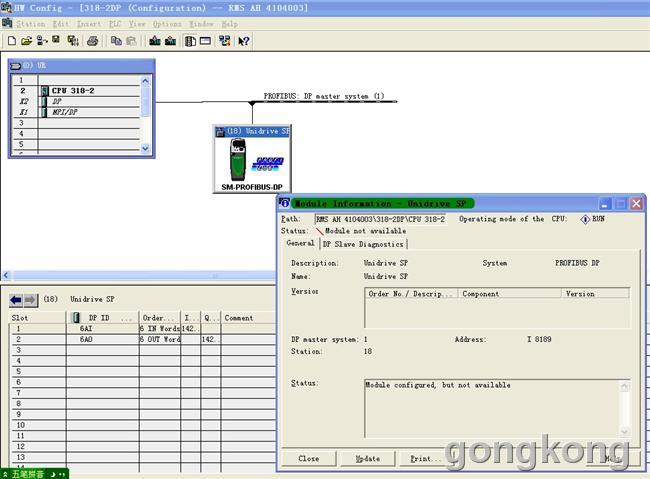Screen dimensions: 650x479
Task: Click the Module Information dialog title icon
Action: coord(284,203)
